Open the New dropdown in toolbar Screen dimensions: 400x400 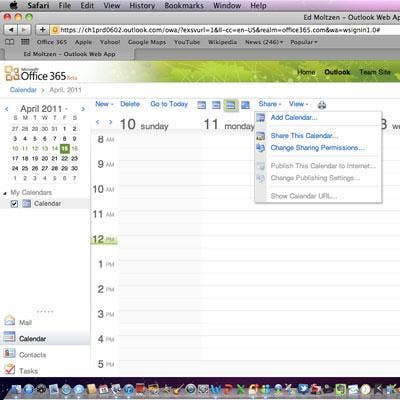(104, 104)
